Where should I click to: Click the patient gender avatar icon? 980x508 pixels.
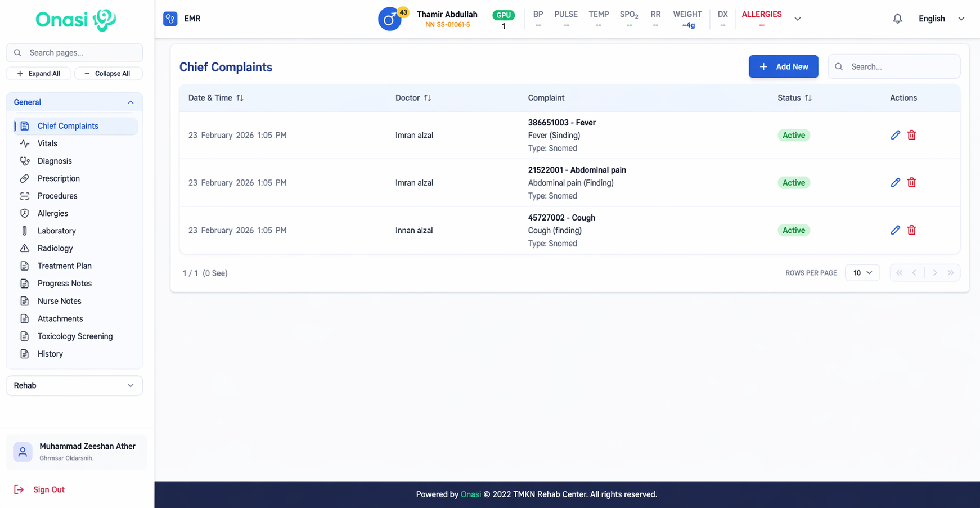tap(389, 20)
